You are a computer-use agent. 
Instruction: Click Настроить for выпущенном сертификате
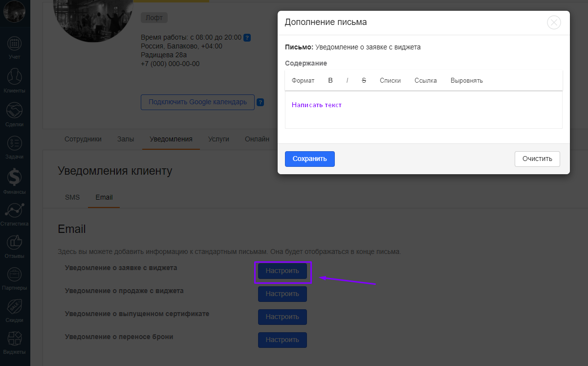[x=283, y=317]
